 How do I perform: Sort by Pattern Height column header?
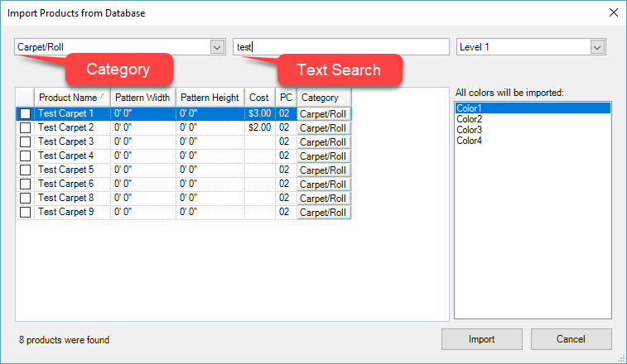tap(210, 98)
